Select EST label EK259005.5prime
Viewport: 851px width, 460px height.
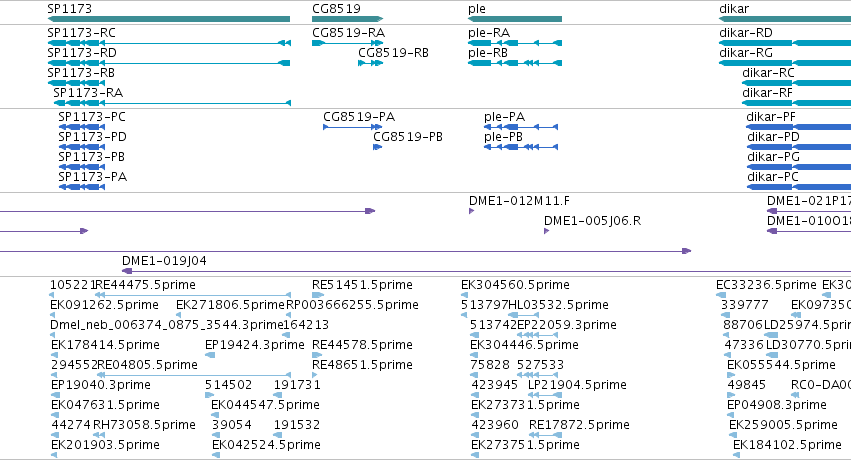pos(783,426)
